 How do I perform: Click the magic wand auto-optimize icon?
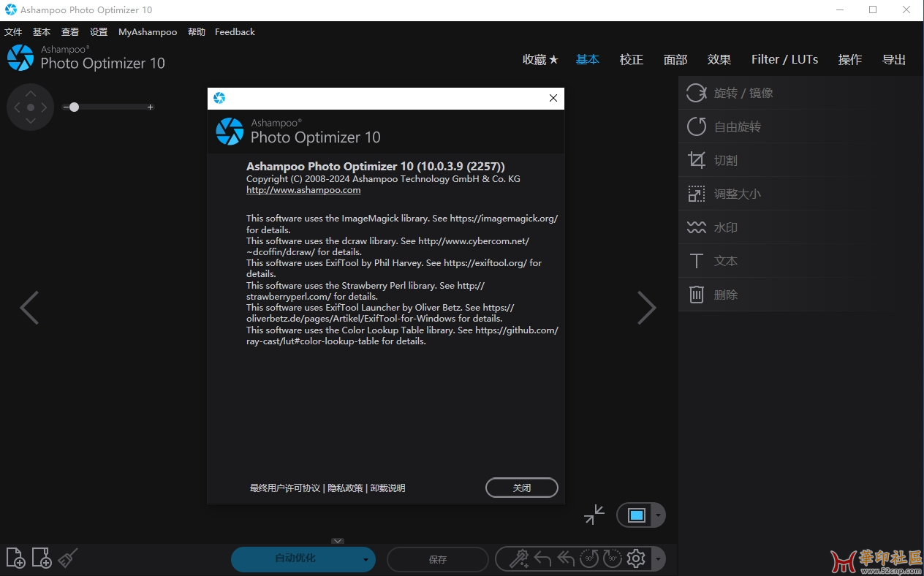[519, 559]
